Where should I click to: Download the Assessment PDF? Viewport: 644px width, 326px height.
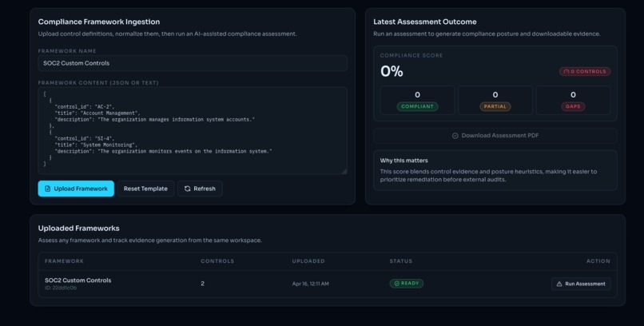[x=495, y=136]
